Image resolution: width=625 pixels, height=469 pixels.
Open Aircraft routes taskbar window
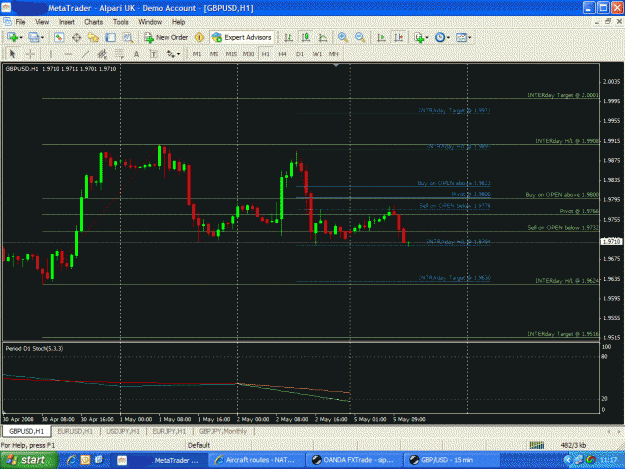(x=256, y=460)
